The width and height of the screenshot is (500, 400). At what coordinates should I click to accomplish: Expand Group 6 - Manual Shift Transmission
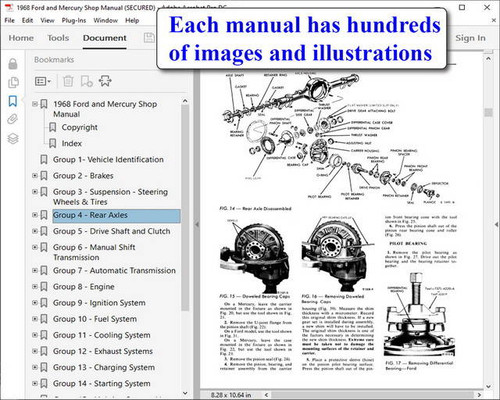point(35,247)
